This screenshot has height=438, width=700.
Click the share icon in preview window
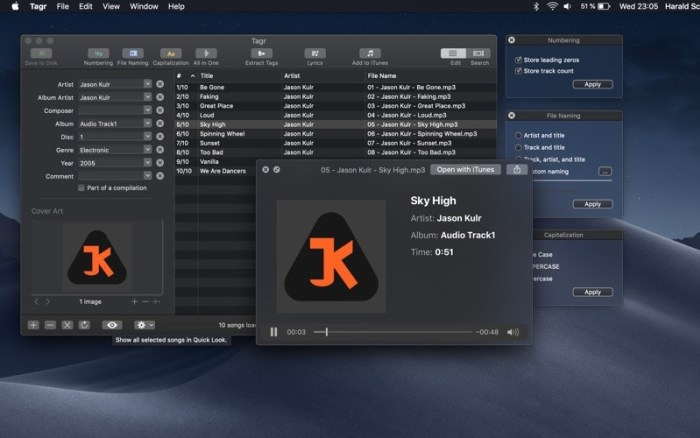tap(516, 170)
